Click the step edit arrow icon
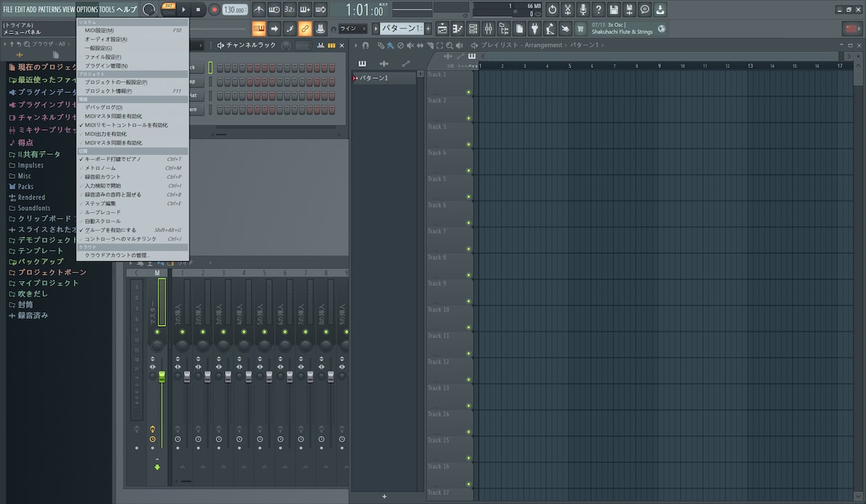This screenshot has width=866, height=504. 274,28
